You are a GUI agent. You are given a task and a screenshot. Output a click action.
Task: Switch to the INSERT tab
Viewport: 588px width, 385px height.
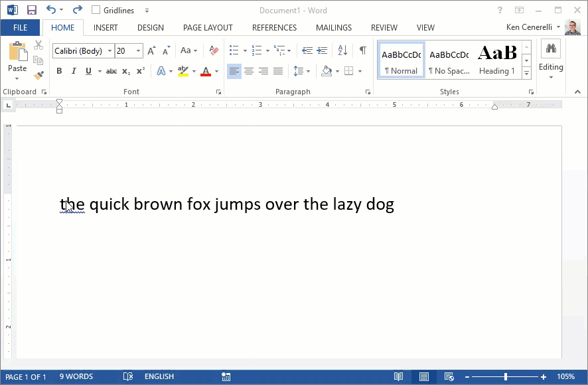[x=106, y=28]
